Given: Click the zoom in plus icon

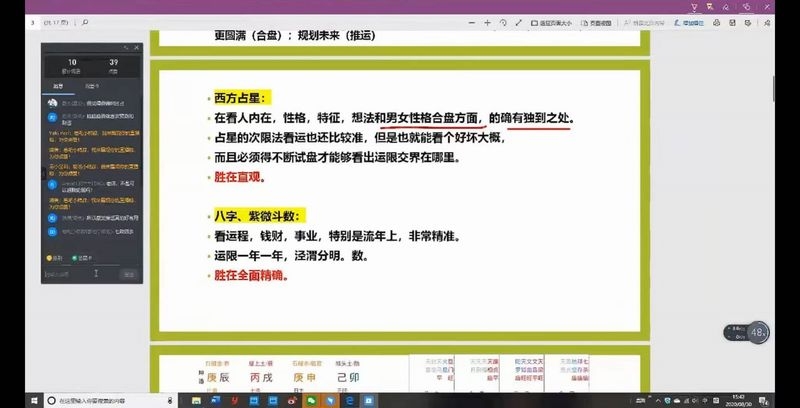Looking at the screenshot, I should coord(487,23).
